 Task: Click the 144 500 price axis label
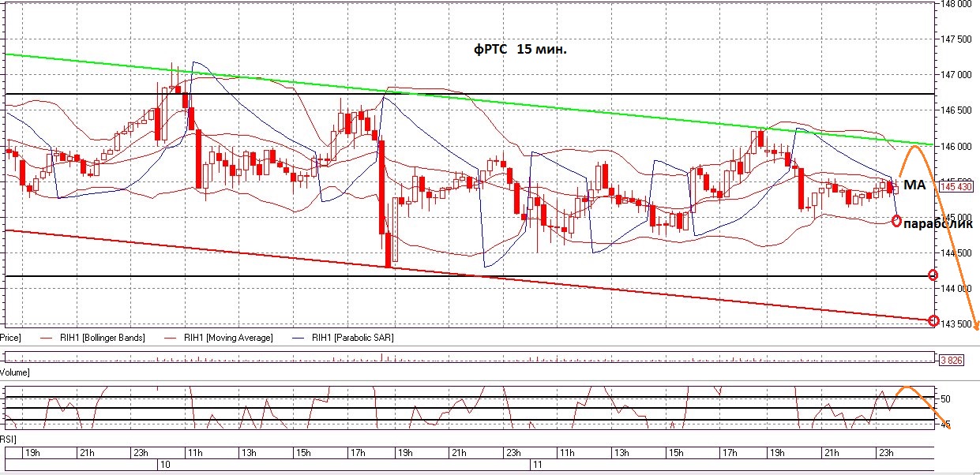point(956,253)
